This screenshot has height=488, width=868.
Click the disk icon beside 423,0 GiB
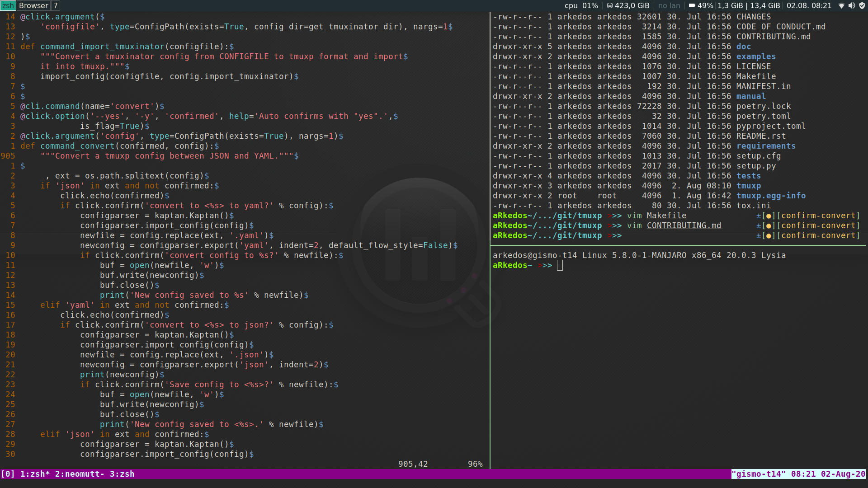609,6
